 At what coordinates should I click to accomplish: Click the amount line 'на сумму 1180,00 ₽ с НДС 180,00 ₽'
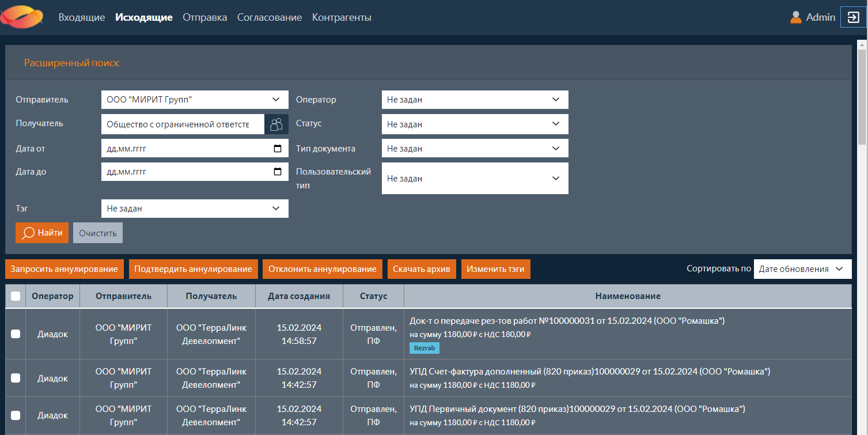coord(470,334)
